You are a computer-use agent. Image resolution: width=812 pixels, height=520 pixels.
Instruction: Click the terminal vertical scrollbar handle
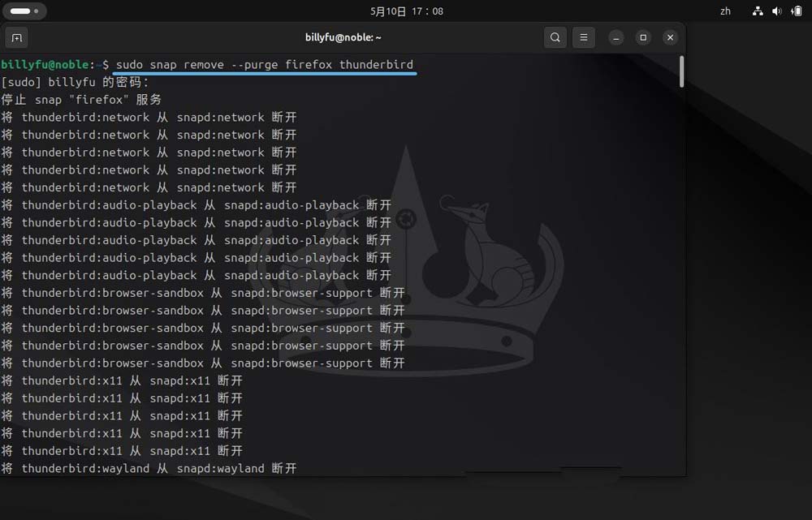pos(681,71)
